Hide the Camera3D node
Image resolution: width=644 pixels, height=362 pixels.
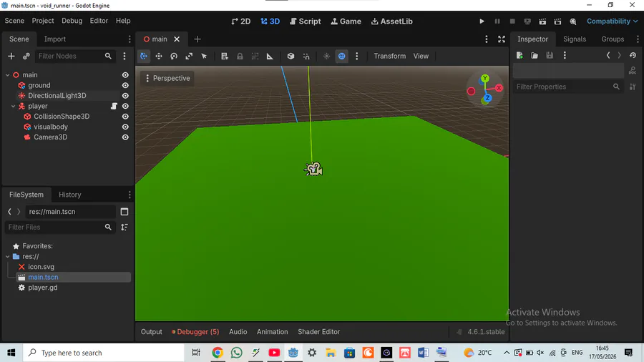point(125,137)
